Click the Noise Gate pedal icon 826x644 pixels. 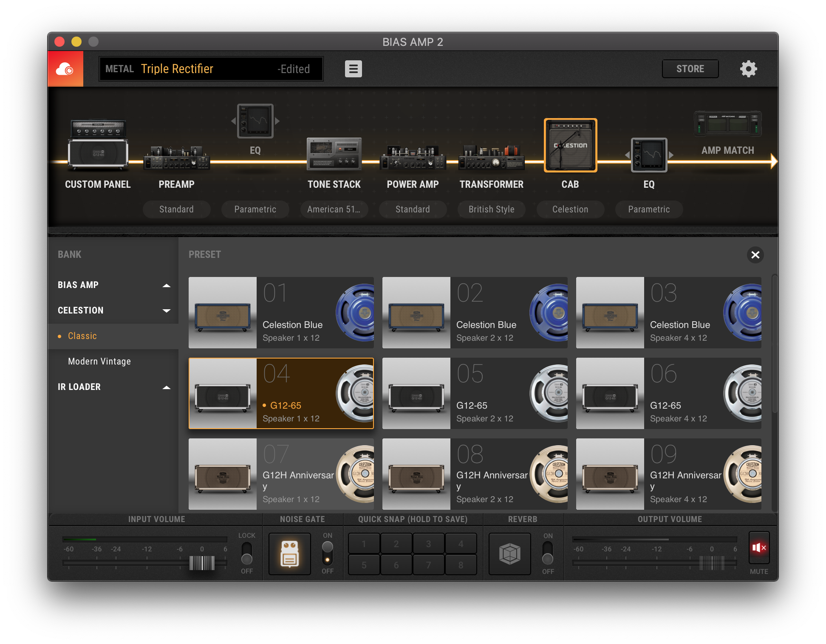(290, 554)
